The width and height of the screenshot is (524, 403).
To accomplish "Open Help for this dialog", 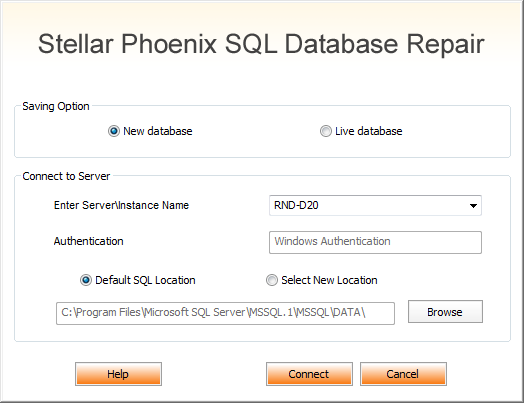I will (x=118, y=374).
